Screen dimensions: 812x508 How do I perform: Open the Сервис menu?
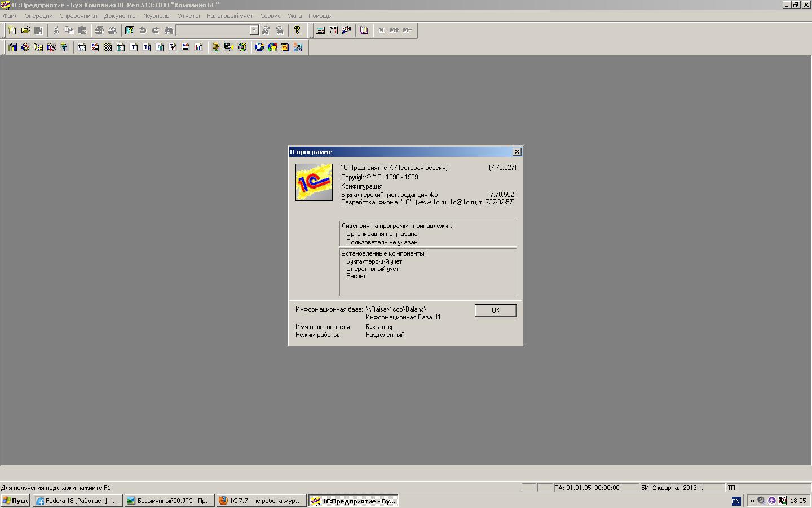[270, 16]
